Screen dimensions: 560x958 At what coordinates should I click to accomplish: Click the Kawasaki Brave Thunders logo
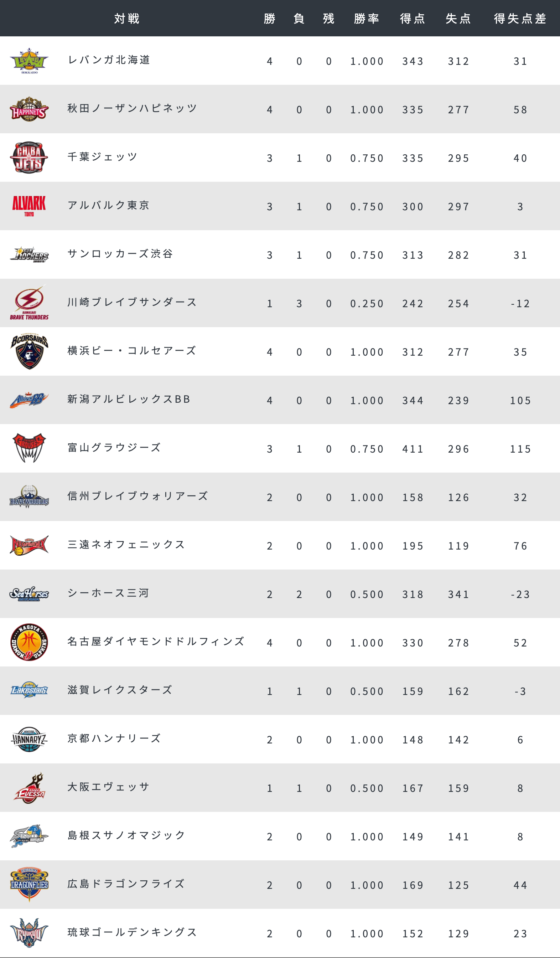point(29,303)
